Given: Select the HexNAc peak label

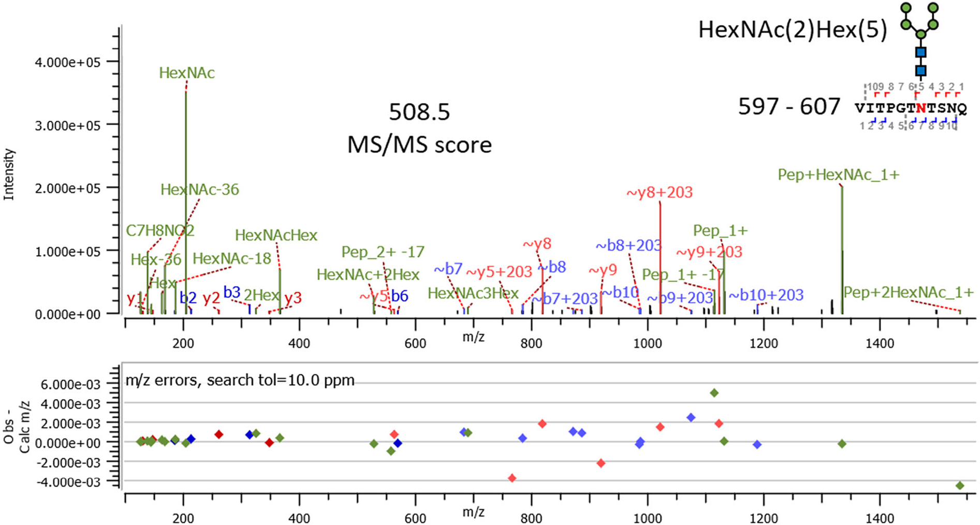Looking at the screenshot, I should click(186, 73).
